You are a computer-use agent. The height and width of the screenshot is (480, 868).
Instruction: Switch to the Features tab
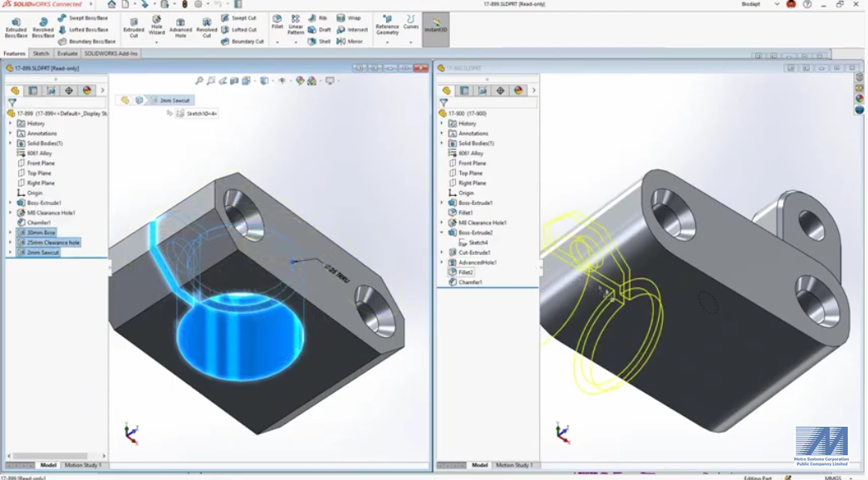click(14, 54)
